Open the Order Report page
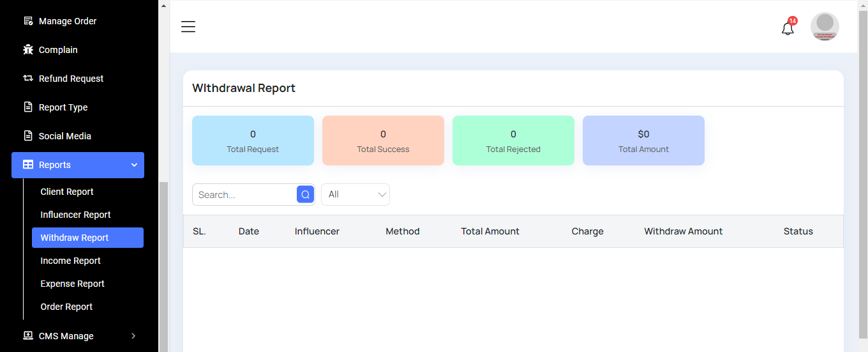The image size is (868, 352). pos(66,307)
